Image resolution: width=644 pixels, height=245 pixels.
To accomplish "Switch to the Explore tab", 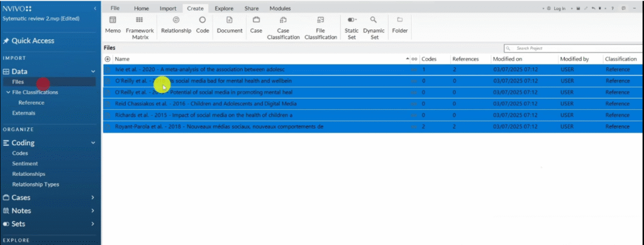I will (224, 8).
